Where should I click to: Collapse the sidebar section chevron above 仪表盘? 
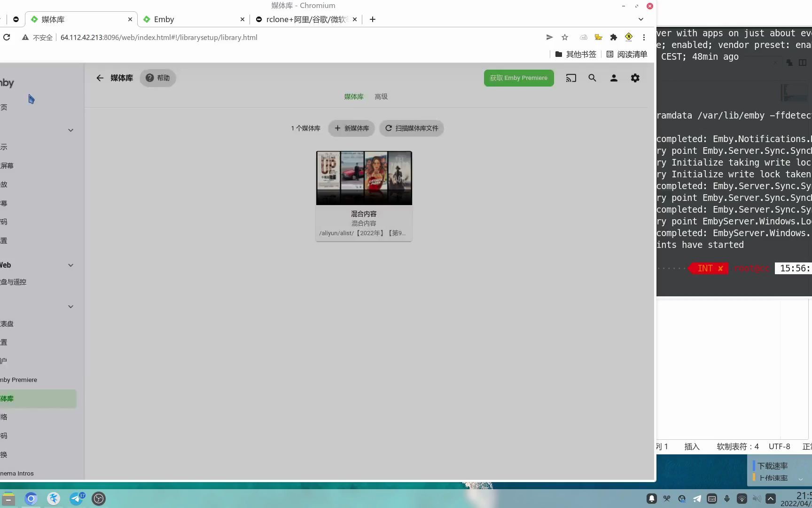pos(70,307)
